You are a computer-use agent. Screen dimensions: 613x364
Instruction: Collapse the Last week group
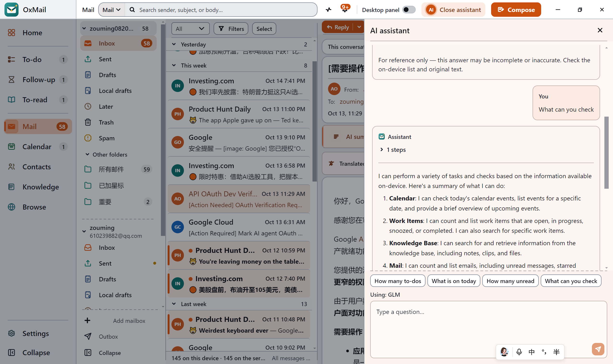[x=174, y=304]
